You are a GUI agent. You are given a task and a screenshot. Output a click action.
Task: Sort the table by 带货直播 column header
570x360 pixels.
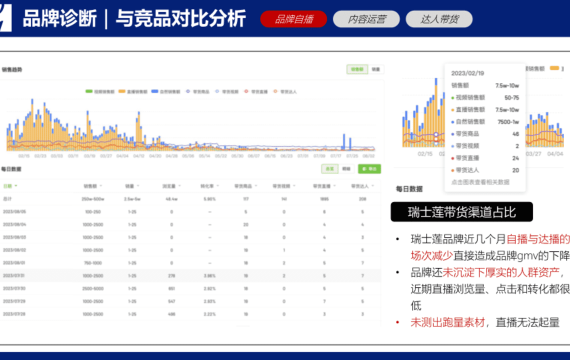tap(324, 186)
